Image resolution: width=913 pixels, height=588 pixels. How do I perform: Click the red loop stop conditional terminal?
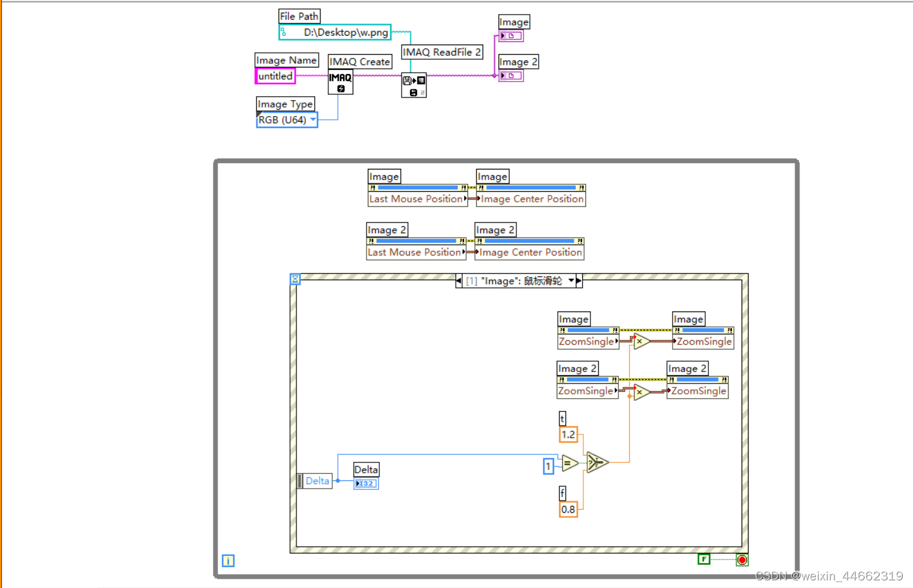point(742,559)
